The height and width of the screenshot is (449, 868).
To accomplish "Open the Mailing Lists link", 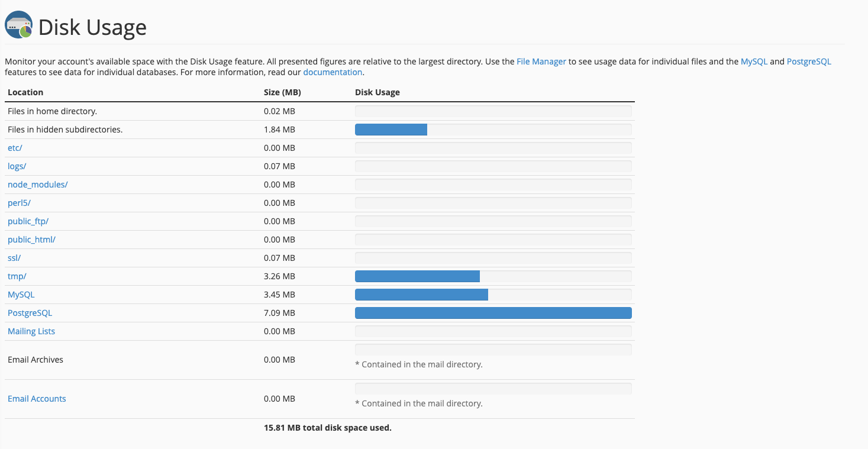I will tap(31, 331).
